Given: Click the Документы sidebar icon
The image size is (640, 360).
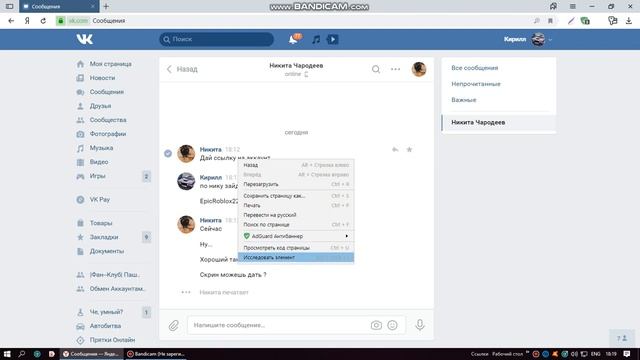Looking at the screenshot, I should 80,251.
